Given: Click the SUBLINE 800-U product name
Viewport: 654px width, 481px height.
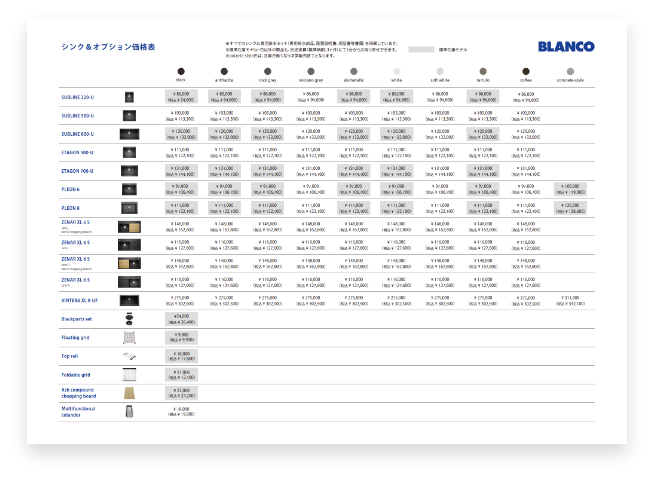Looking at the screenshot, I should pos(78,134).
